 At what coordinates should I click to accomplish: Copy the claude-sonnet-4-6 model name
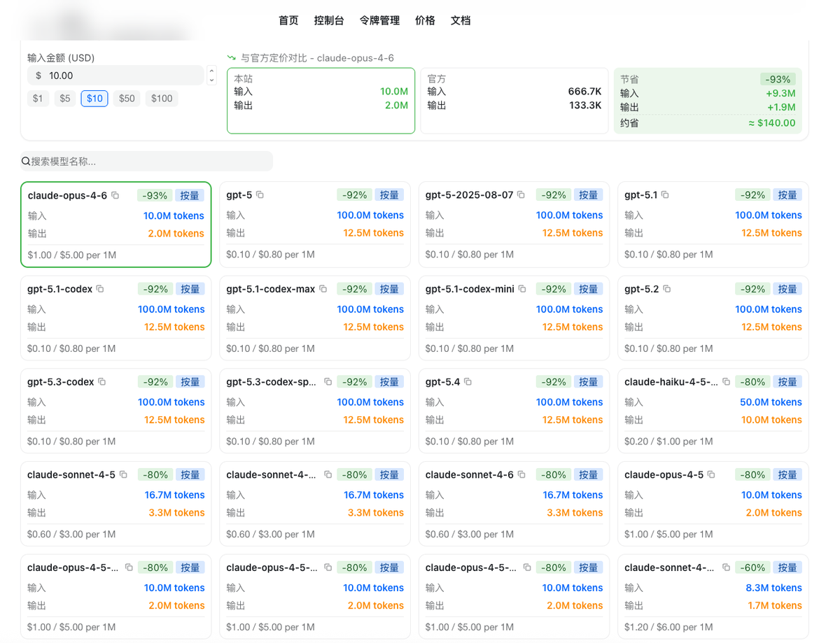coord(521,475)
